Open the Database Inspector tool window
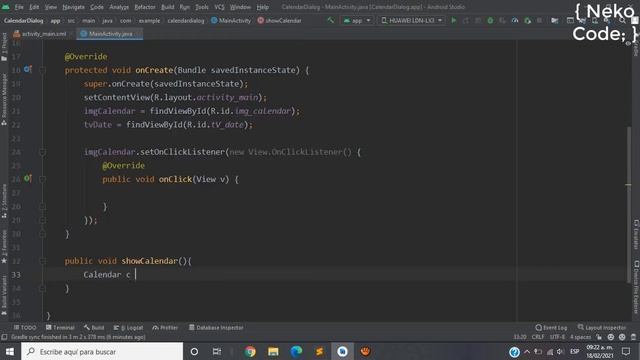The height and width of the screenshot is (360, 640). (216, 327)
